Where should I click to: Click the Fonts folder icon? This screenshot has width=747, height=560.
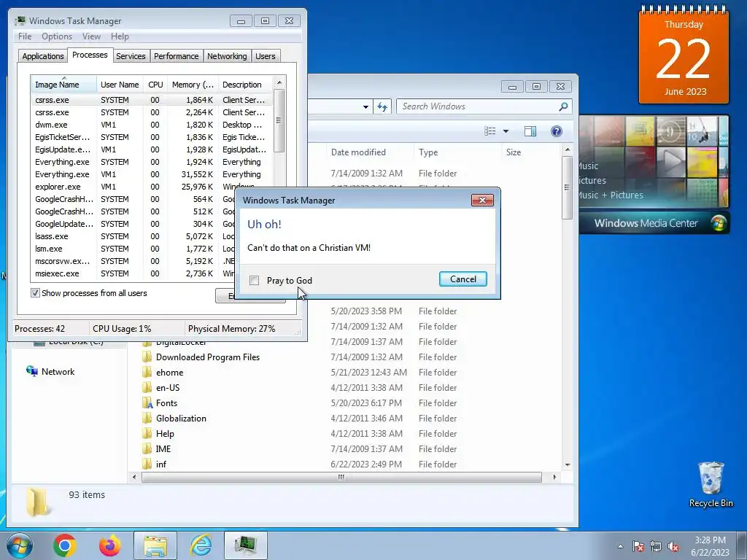(x=147, y=402)
